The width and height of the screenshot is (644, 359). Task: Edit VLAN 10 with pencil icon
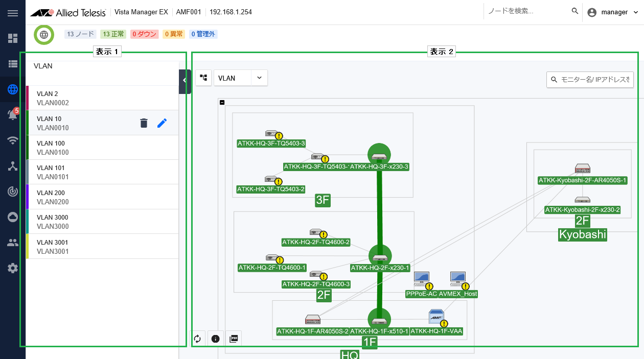(x=162, y=123)
